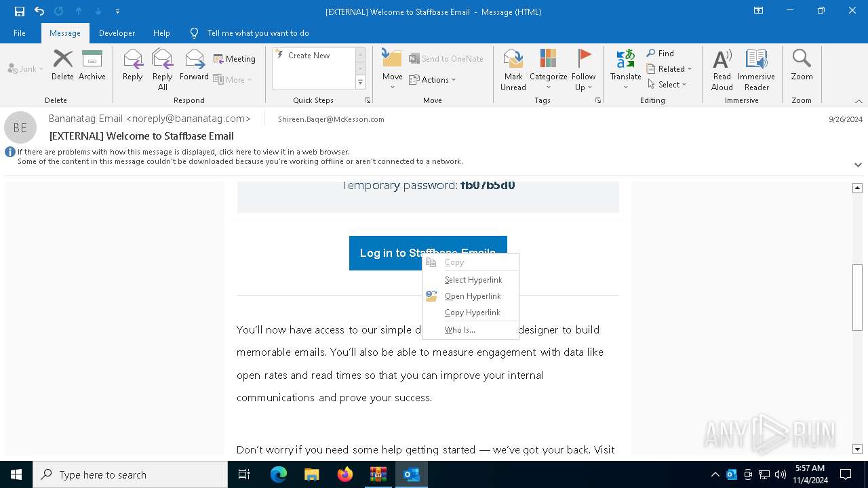Click the message scrollbar up arrow
Viewport: 868px width, 488px height.
(857, 188)
